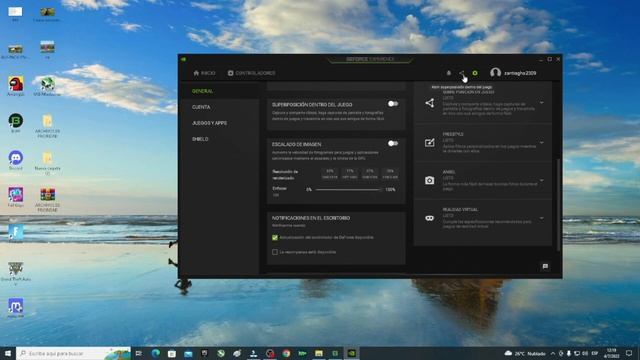This screenshot has width=640, height=360.
Task: Open Google Chrome from the taskbar
Action: click(x=286, y=353)
